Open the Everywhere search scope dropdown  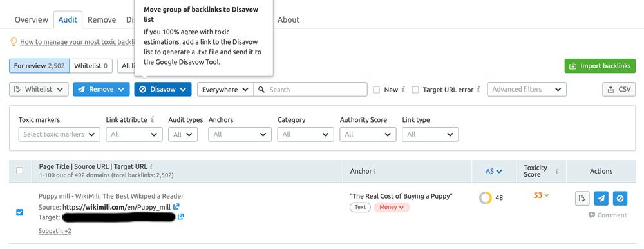(x=225, y=89)
